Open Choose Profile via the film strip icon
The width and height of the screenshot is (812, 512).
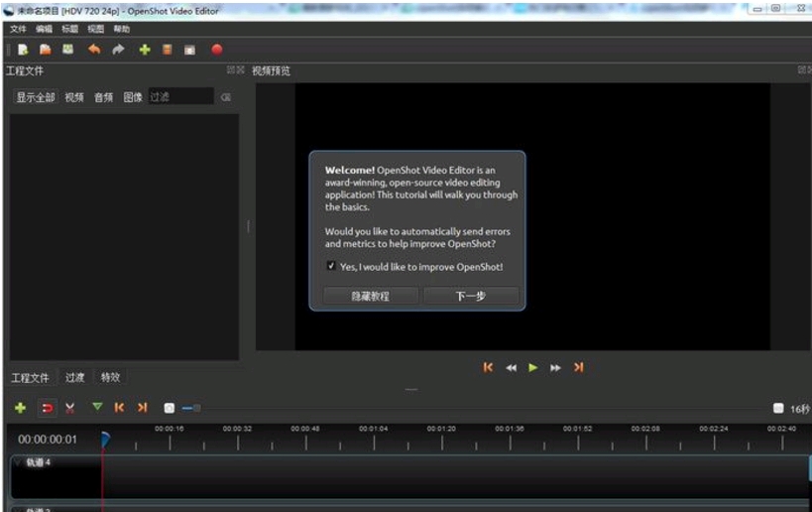(167, 50)
